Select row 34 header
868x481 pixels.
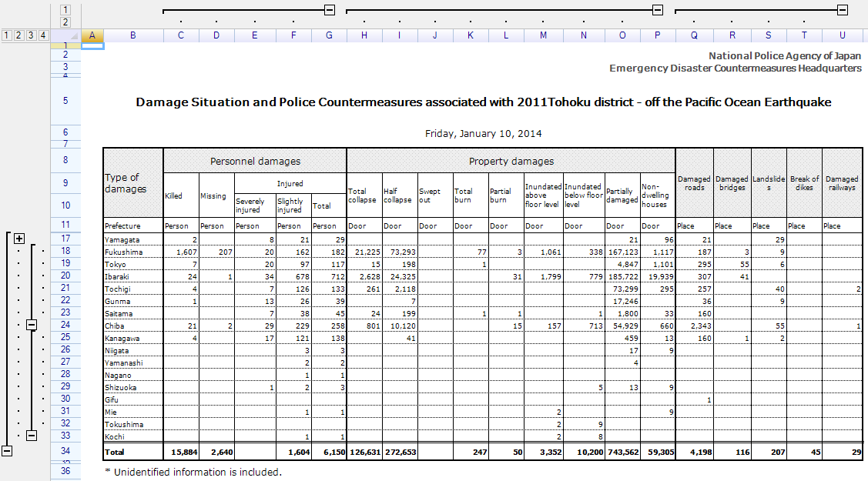pyautogui.click(x=65, y=451)
